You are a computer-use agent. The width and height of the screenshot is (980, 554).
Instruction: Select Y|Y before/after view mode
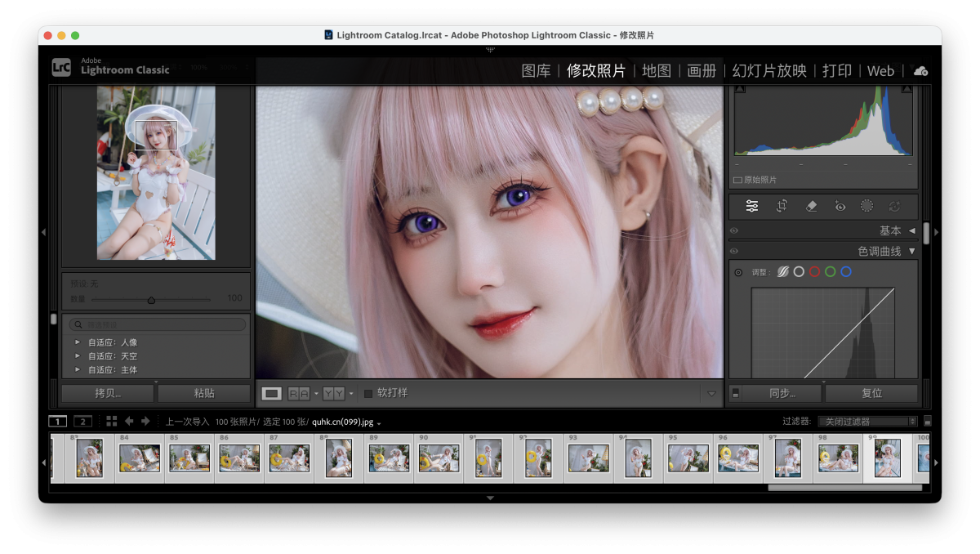(x=333, y=393)
